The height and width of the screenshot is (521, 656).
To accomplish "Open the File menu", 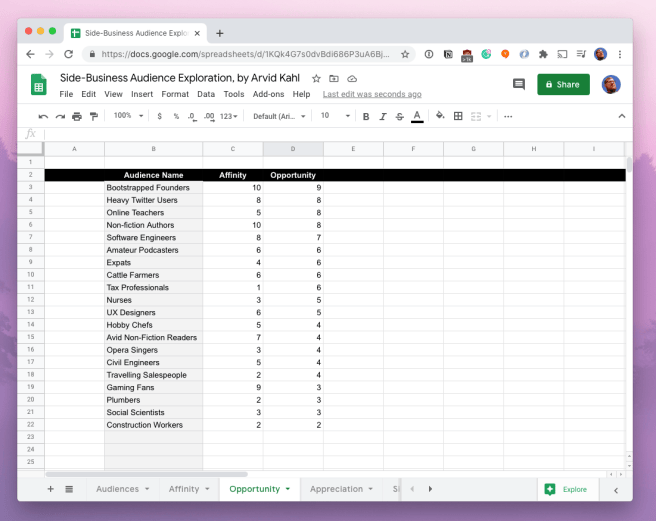I will click(66, 94).
